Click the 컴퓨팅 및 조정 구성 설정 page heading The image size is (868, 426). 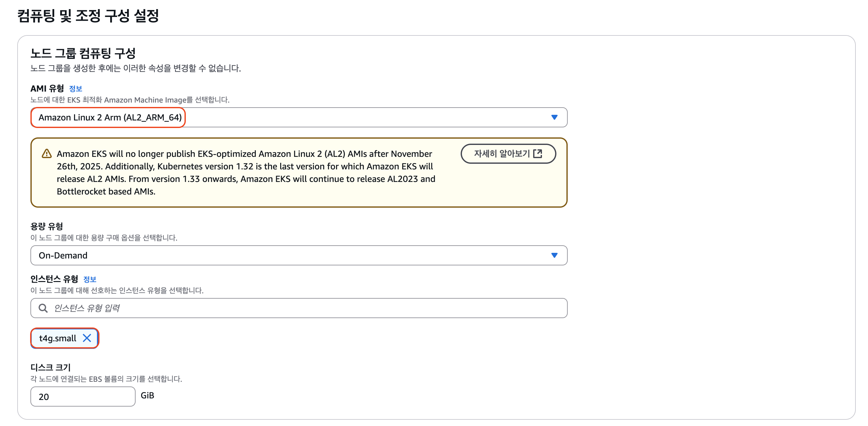point(88,16)
